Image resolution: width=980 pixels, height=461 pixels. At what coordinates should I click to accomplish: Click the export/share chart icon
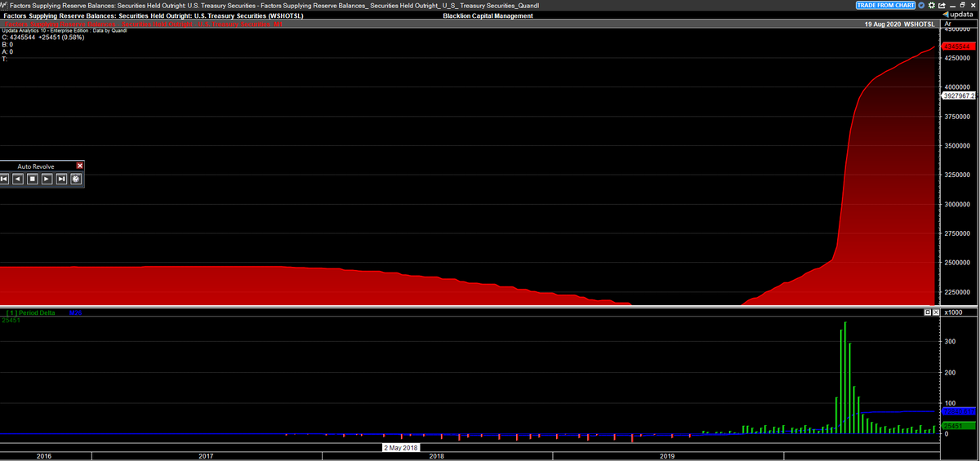pyautogui.click(x=942, y=5)
